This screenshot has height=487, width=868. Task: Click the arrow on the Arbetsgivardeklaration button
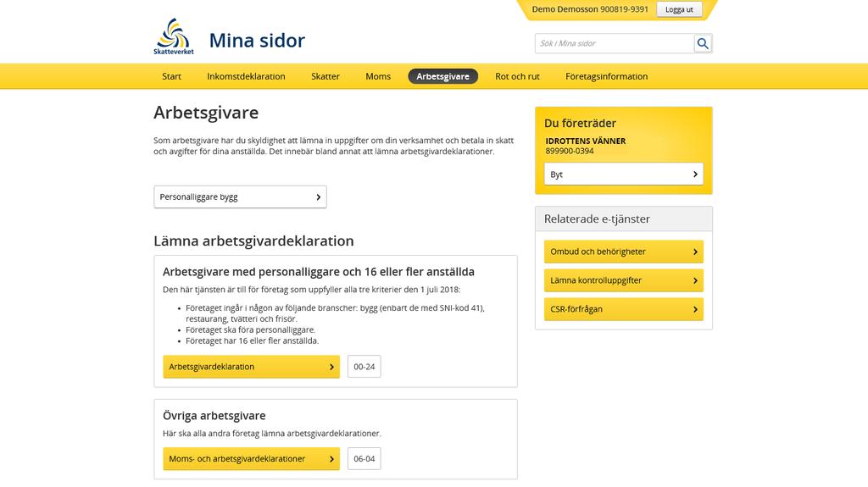(x=331, y=367)
